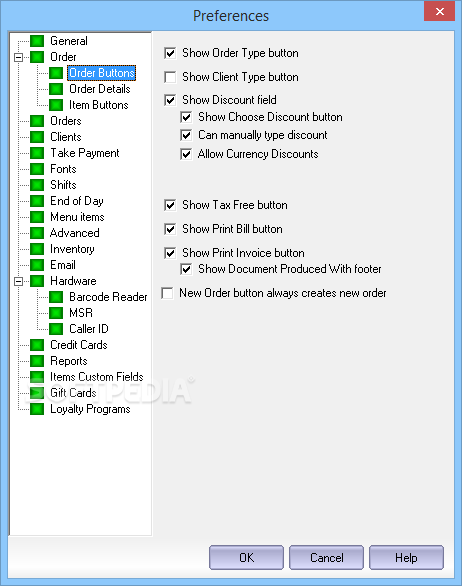Image resolution: width=462 pixels, height=586 pixels.
Task: Click the green icon beside Gift Cards
Action: (37, 393)
